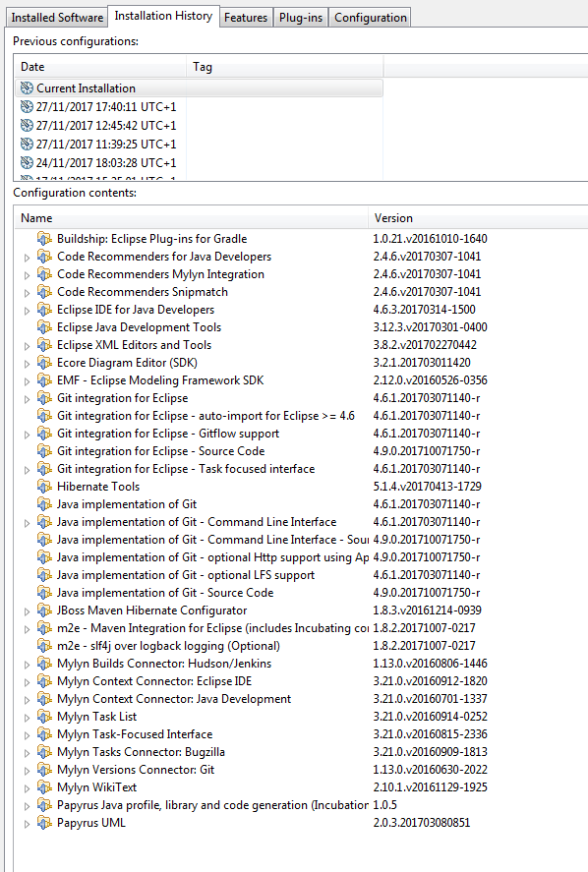Click icon beside 27/11/2017 11:39:25 entry
The height and width of the screenshot is (872, 588).
tap(27, 145)
